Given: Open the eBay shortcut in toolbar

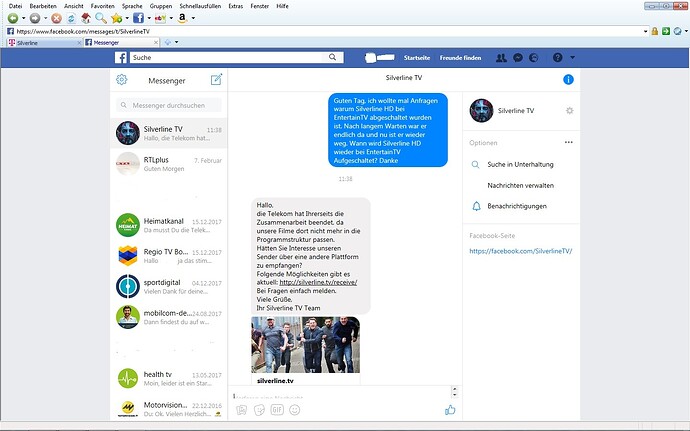Looking at the screenshot, I should 160,18.
